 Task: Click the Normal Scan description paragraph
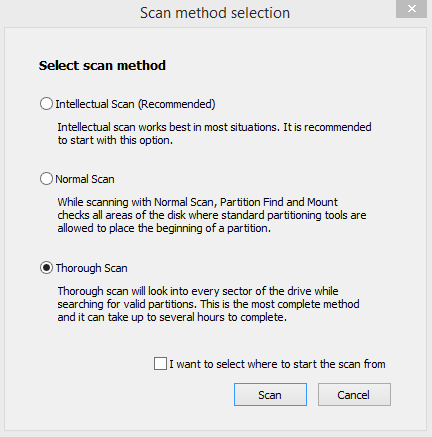pyautogui.click(x=212, y=215)
